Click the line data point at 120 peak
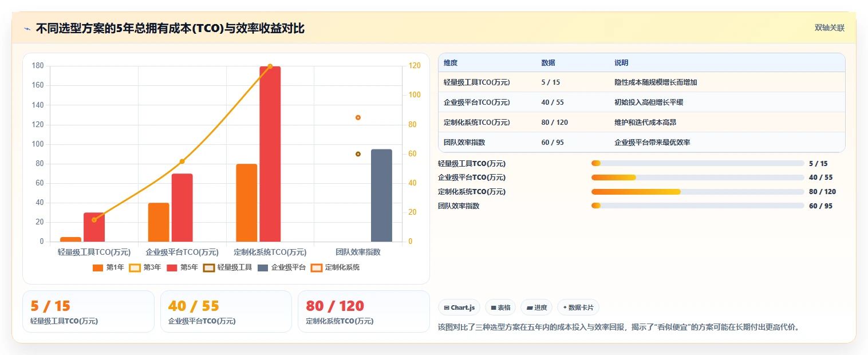Screen dimensions: 868x355 click(270, 66)
